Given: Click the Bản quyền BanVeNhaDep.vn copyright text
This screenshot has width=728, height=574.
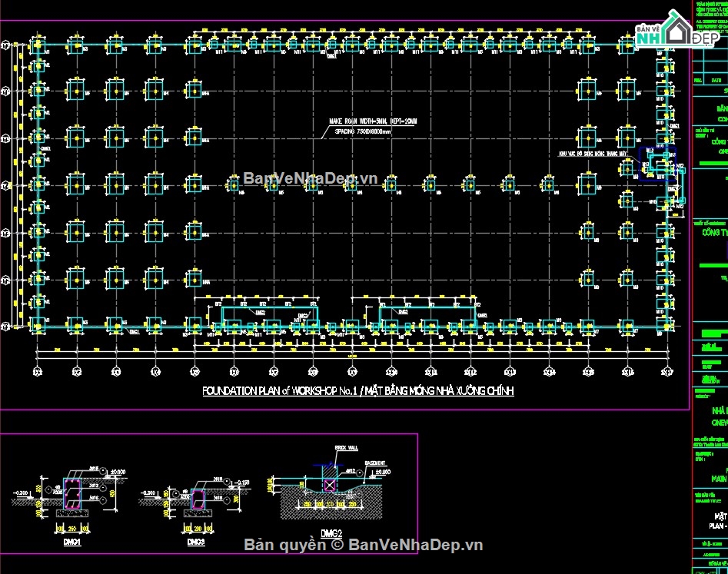Looking at the screenshot, I should pyautogui.click(x=364, y=545).
